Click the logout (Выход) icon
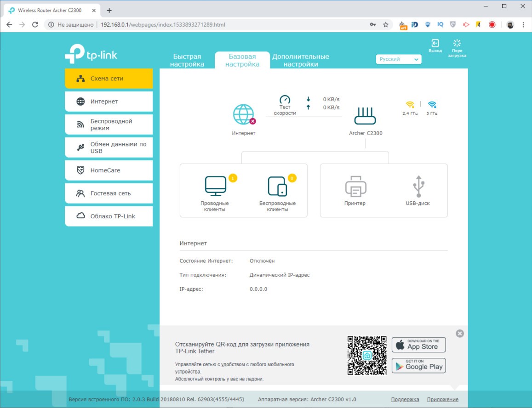 (x=435, y=44)
